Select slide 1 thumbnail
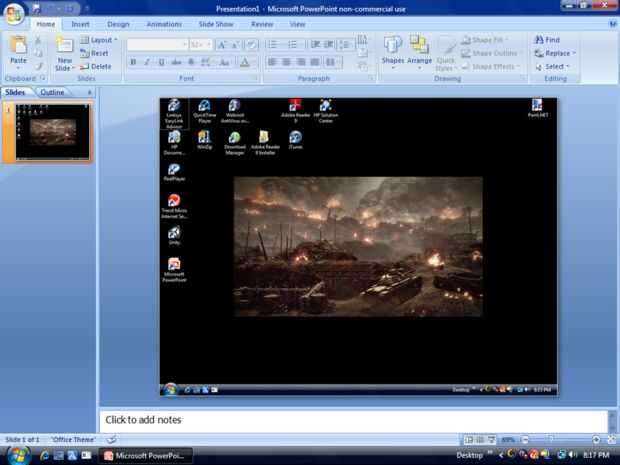 click(53, 131)
